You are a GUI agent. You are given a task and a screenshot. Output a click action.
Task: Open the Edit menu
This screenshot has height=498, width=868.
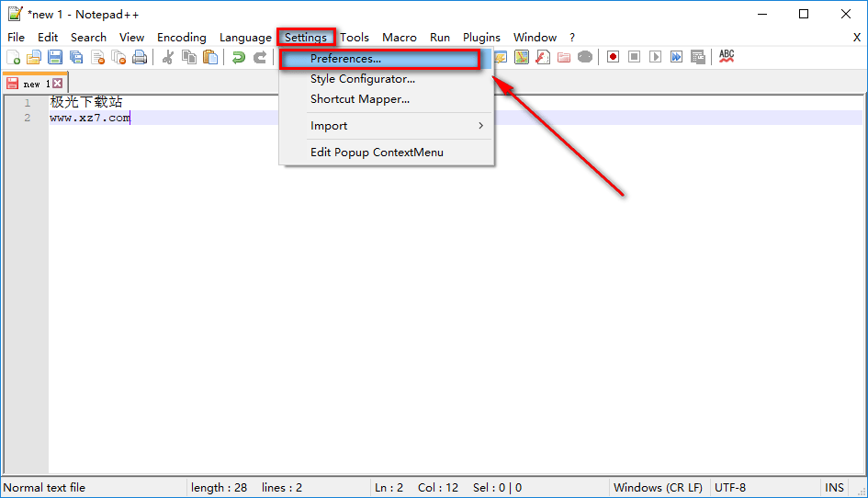(x=48, y=38)
